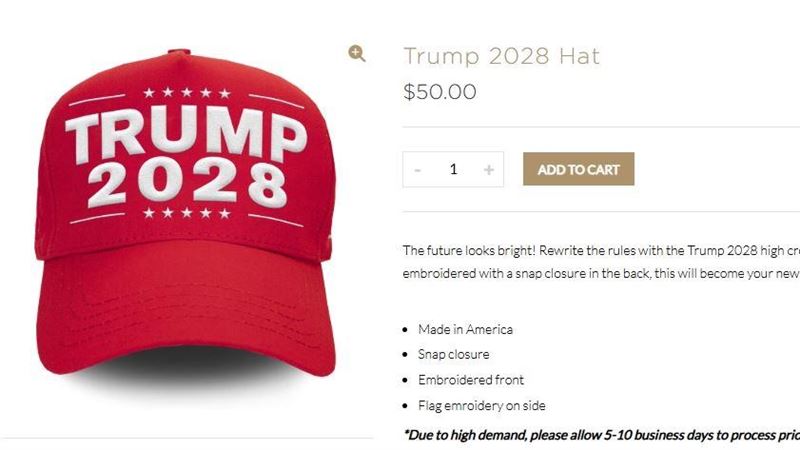Click the Embroidered front bullet item

click(x=471, y=380)
